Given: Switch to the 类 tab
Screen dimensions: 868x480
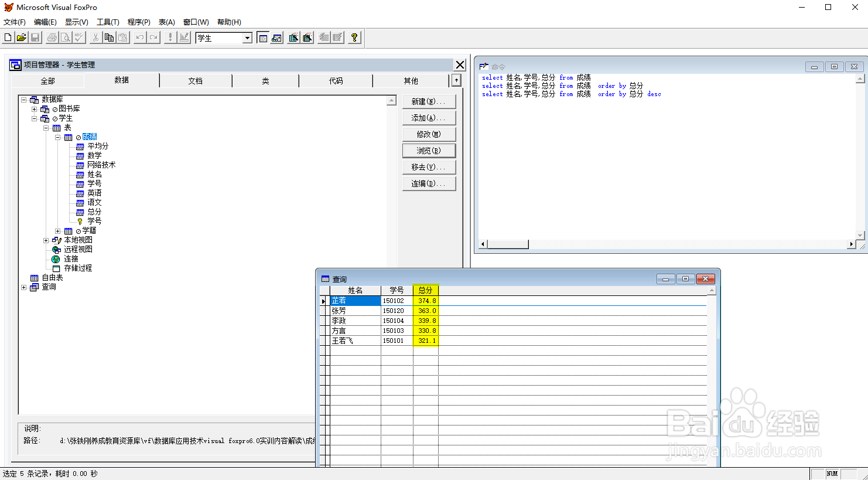Looking at the screenshot, I should 265,81.
